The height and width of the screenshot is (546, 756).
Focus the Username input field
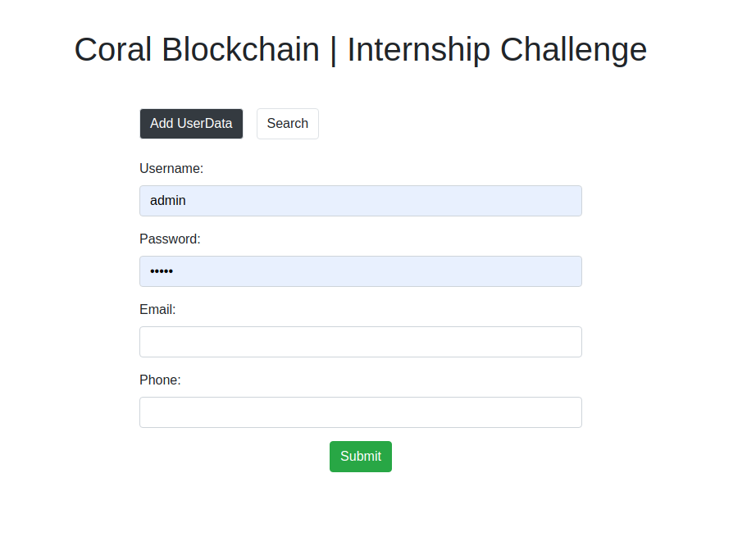[x=361, y=201]
